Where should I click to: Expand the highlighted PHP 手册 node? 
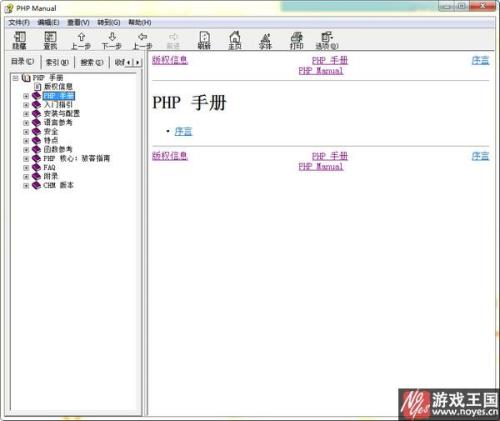(26, 96)
